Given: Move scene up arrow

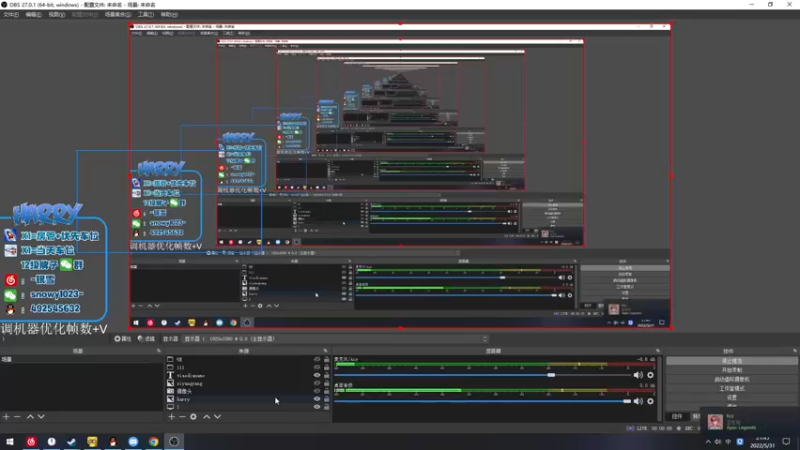Looking at the screenshot, I should click(30, 417).
